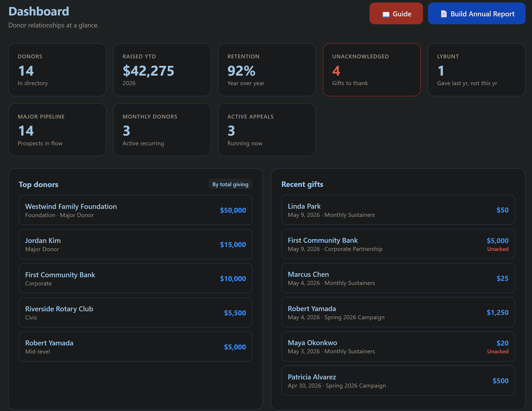Open the Monthly Donors card
Image resolution: width=532 pixels, height=411 pixels.
(162, 130)
